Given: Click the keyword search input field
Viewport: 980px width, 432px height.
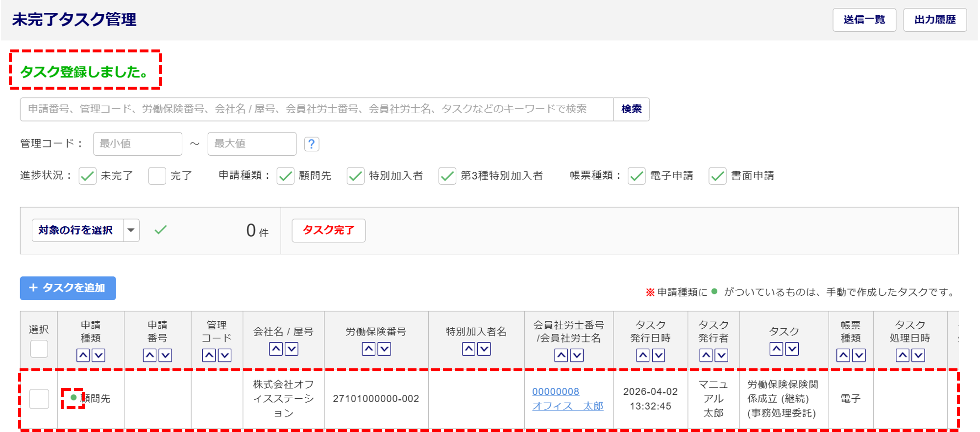Looking at the screenshot, I should 317,109.
